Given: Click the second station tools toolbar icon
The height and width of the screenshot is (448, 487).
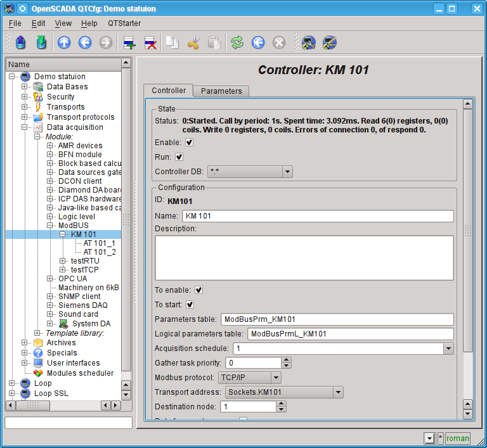Looking at the screenshot, I should (330, 42).
